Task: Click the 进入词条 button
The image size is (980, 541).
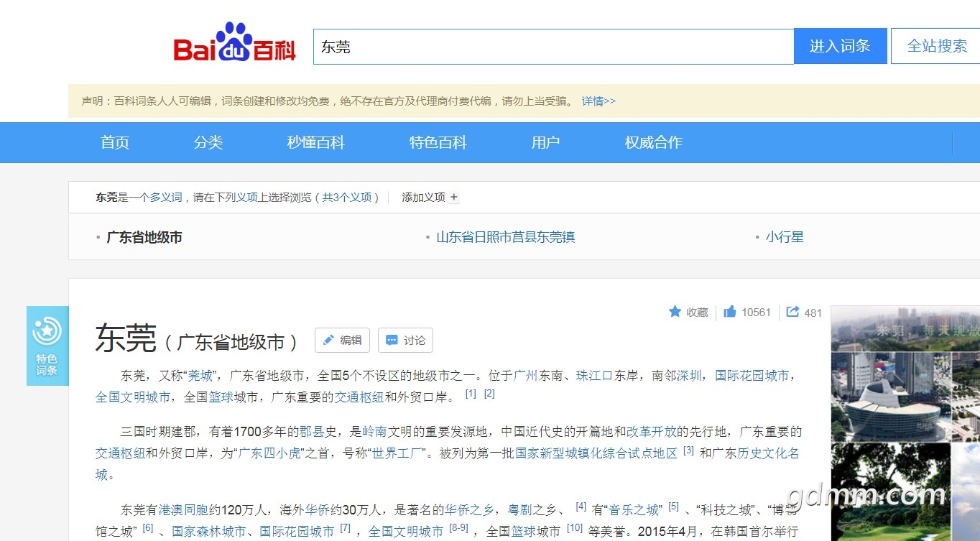Action: (x=840, y=46)
